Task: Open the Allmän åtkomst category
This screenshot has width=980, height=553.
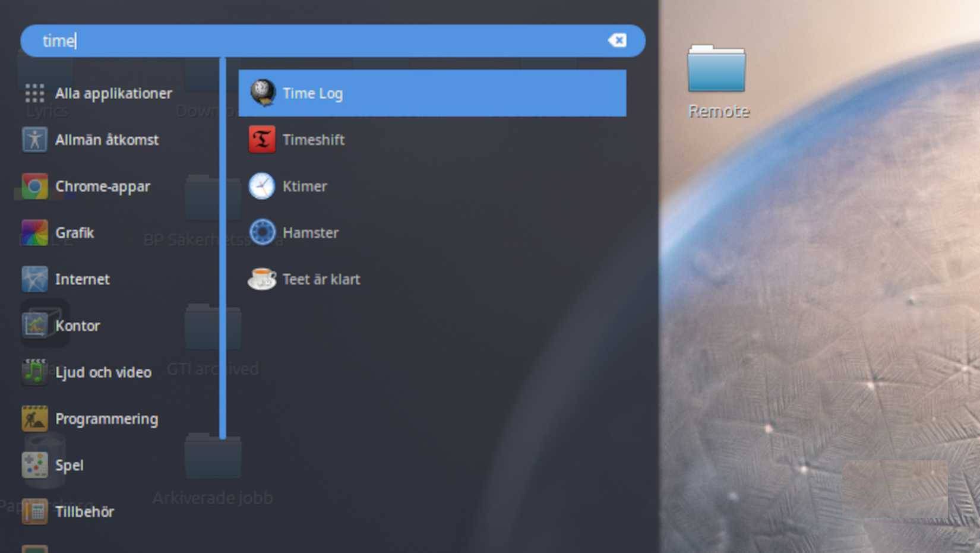Action: 107,140
